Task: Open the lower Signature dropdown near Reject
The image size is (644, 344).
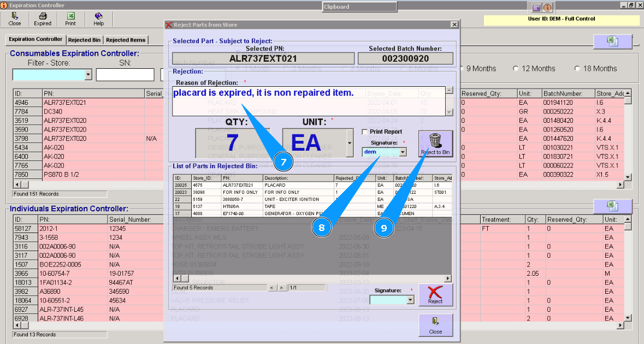Action: pyautogui.click(x=410, y=300)
